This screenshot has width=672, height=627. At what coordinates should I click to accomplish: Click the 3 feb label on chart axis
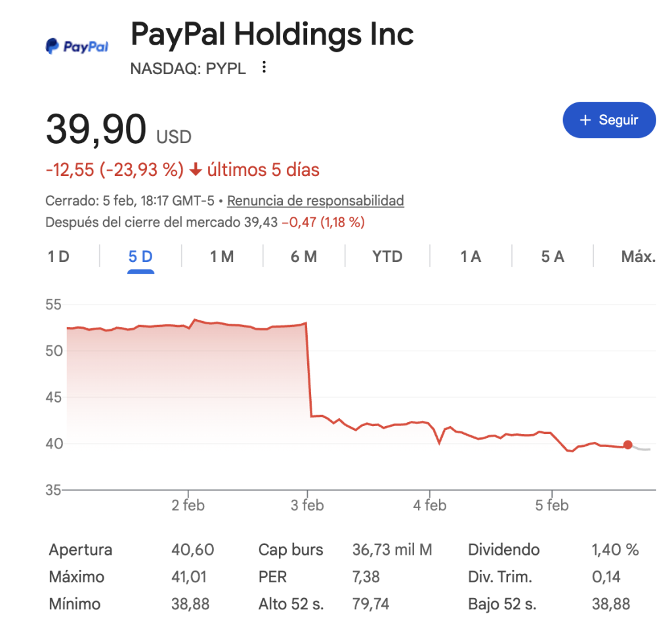(x=308, y=505)
